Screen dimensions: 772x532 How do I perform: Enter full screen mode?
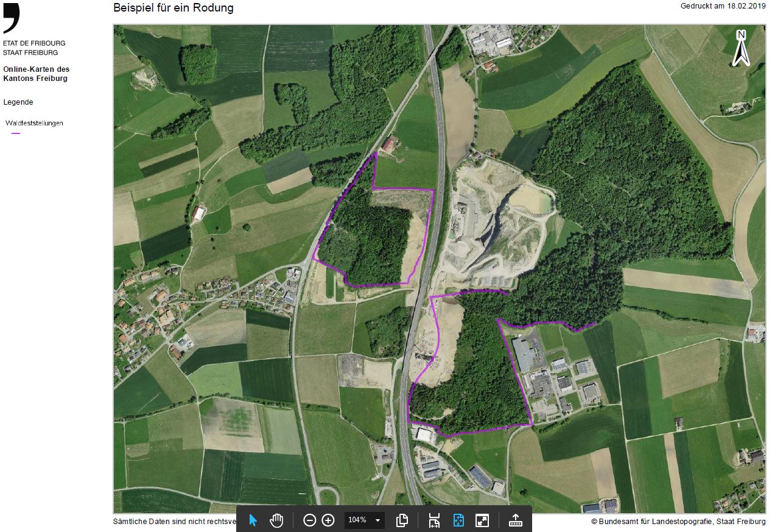tap(482, 520)
